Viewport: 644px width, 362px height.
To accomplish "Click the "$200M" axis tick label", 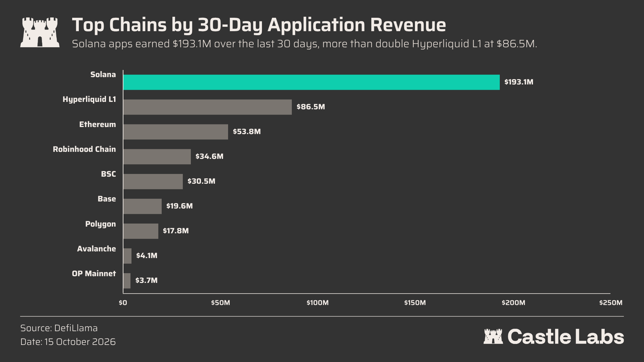I will click(x=513, y=303).
